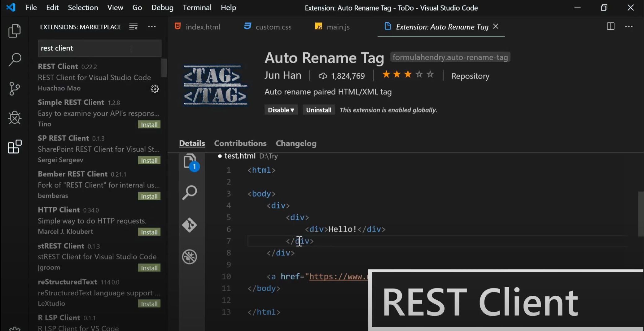644x331 pixels.
Task: Open the Terminal menu
Action: tap(197, 7)
